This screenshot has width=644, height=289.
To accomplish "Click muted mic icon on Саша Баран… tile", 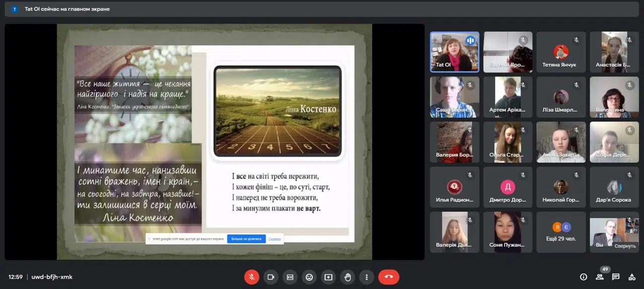I will pos(470,85).
